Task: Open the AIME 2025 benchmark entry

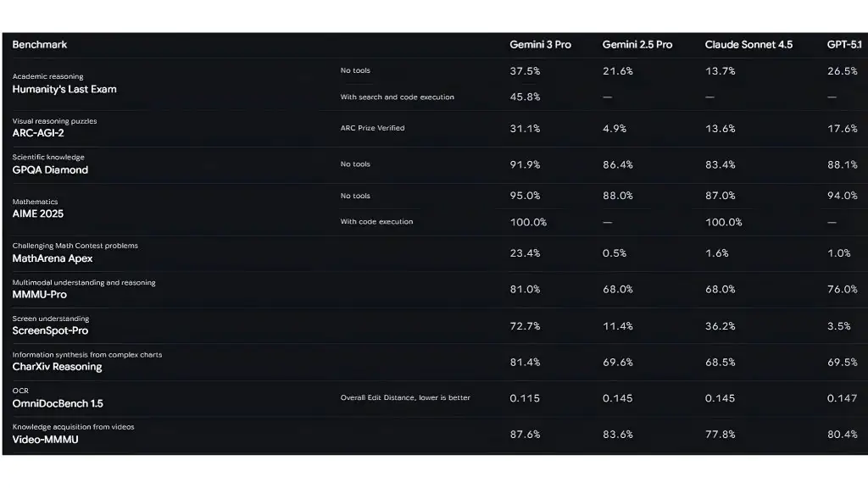Action: coord(38,214)
